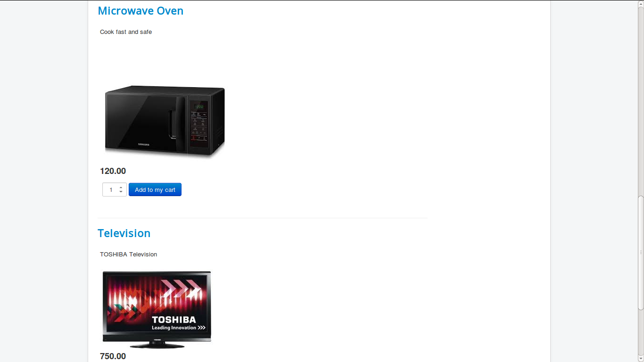This screenshot has width=644, height=362.
Task: Increase Microwave Oven quantity with up arrow
Action: click(121, 187)
